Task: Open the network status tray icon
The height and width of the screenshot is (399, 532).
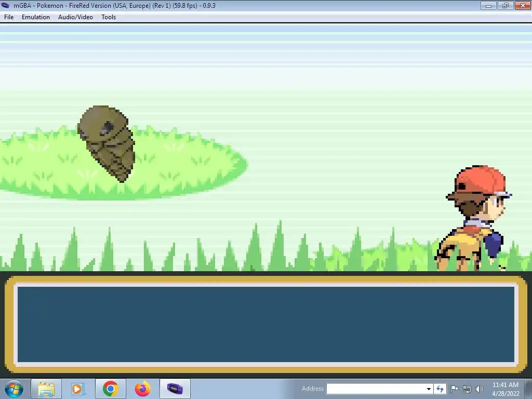Action: tap(467, 389)
